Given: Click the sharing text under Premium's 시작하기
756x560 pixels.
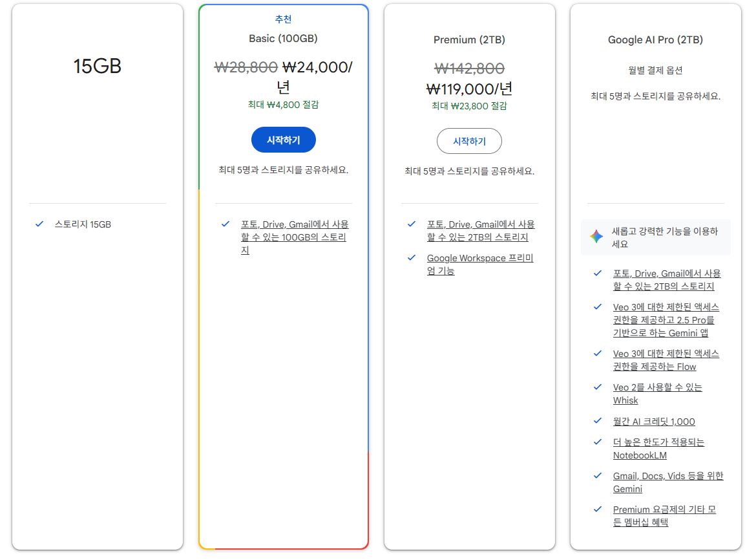Looking at the screenshot, I should (469, 171).
